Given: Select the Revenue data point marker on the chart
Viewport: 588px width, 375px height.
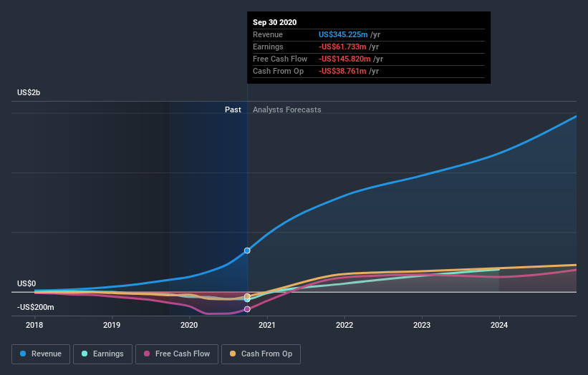Looking at the screenshot, I should pyautogui.click(x=247, y=250).
